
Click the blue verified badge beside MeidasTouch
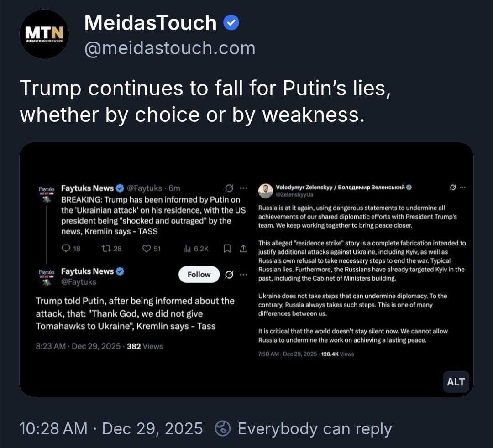(231, 23)
